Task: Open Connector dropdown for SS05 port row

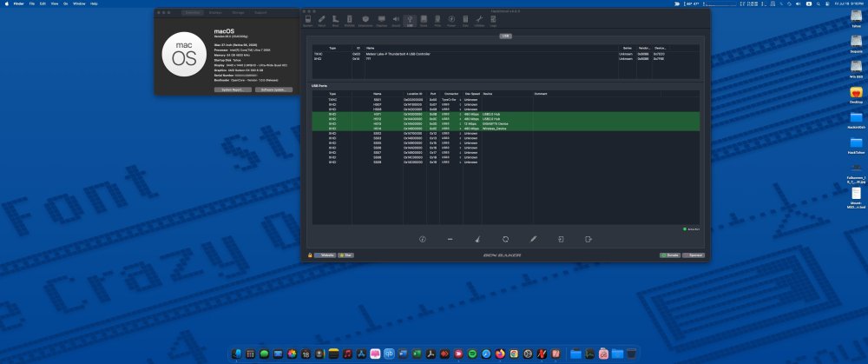Action: click(x=451, y=143)
